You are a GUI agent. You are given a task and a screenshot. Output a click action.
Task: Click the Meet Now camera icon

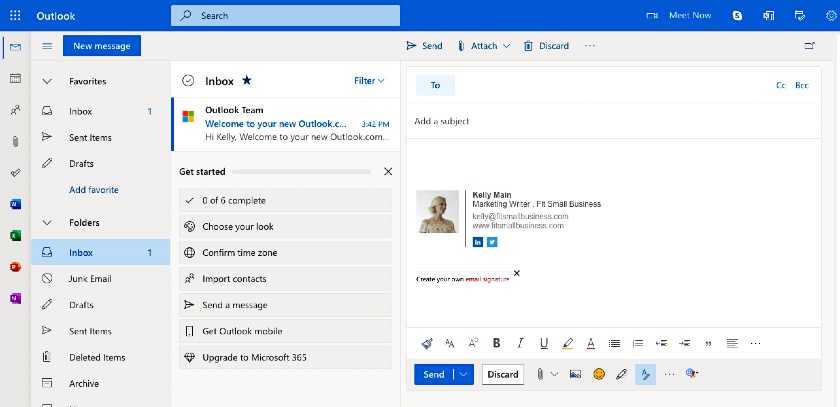tap(652, 16)
